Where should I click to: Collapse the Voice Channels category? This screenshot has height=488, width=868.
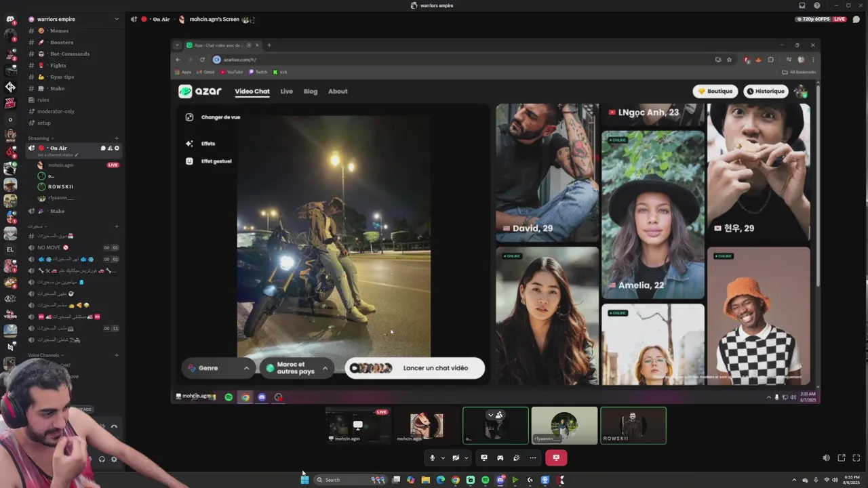tap(45, 355)
